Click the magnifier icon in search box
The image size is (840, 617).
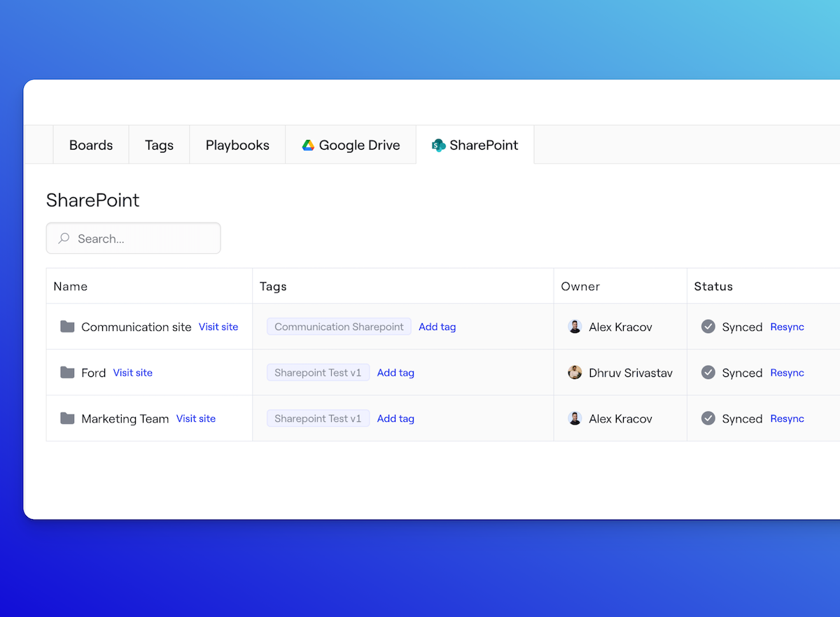point(64,239)
